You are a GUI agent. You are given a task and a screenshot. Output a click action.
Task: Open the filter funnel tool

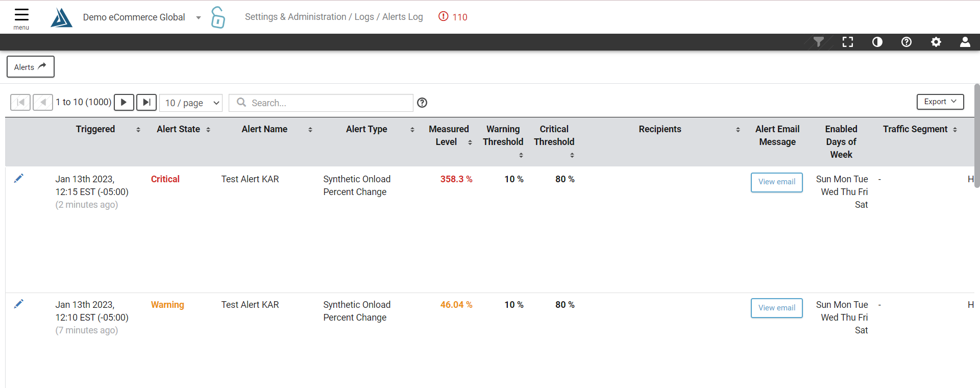click(x=818, y=42)
